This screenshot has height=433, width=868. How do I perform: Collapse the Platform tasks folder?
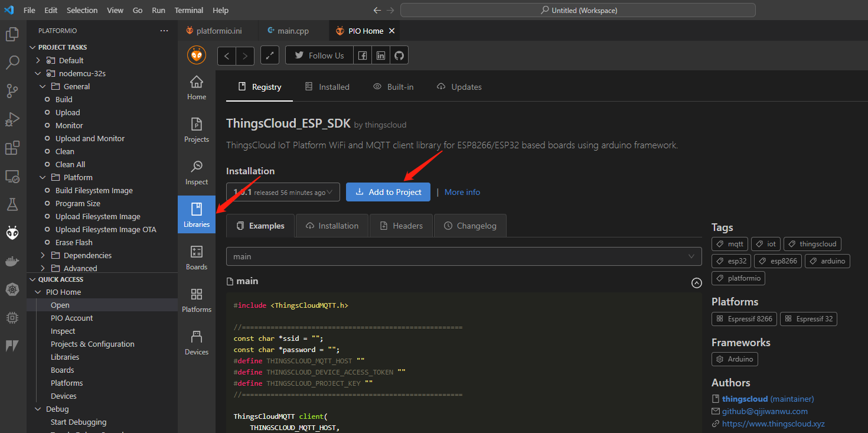[x=43, y=177]
